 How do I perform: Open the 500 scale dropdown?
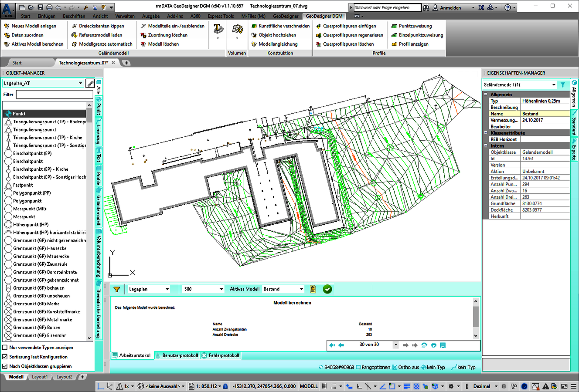click(x=221, y=289)
